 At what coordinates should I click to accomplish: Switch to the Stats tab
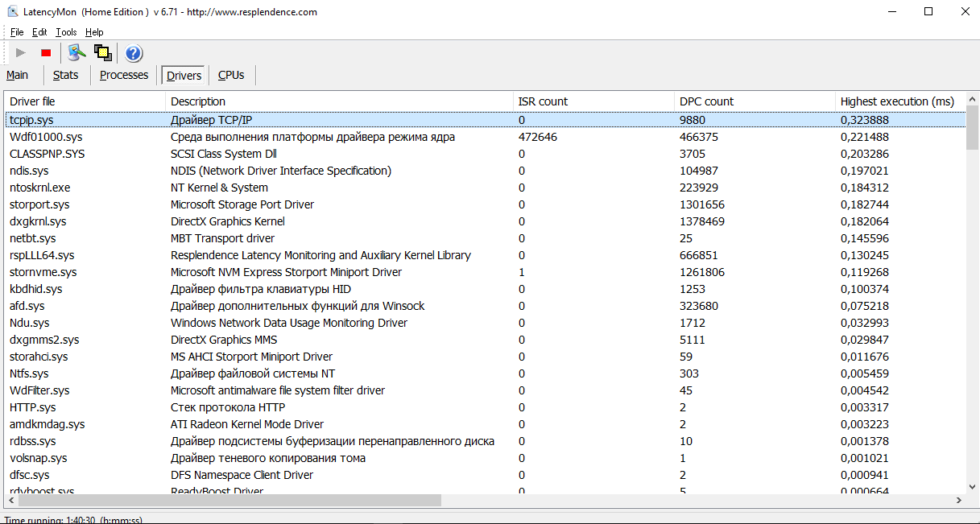coord(66,75)
